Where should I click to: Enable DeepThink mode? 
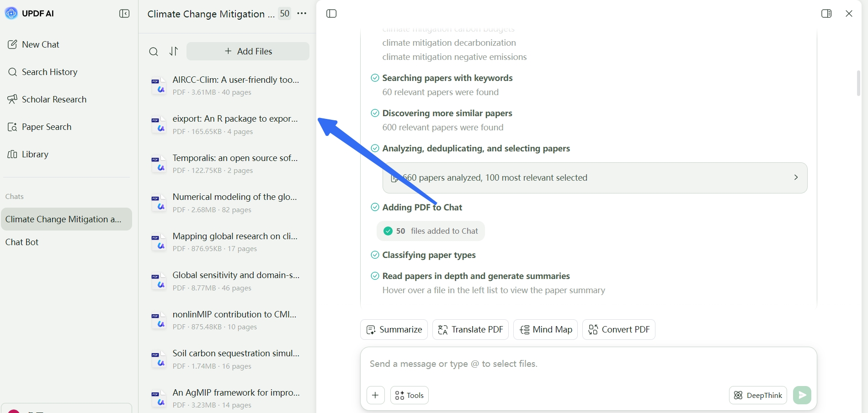tap(758, 395)
